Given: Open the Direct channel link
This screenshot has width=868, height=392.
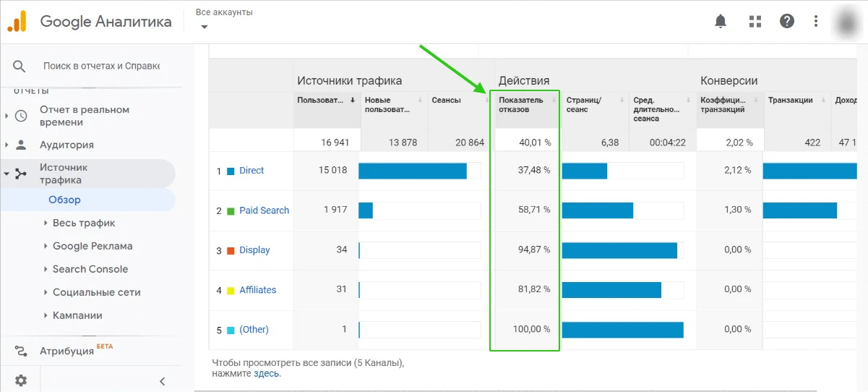Looking at the screenshot, I should (x=252, y=171).
